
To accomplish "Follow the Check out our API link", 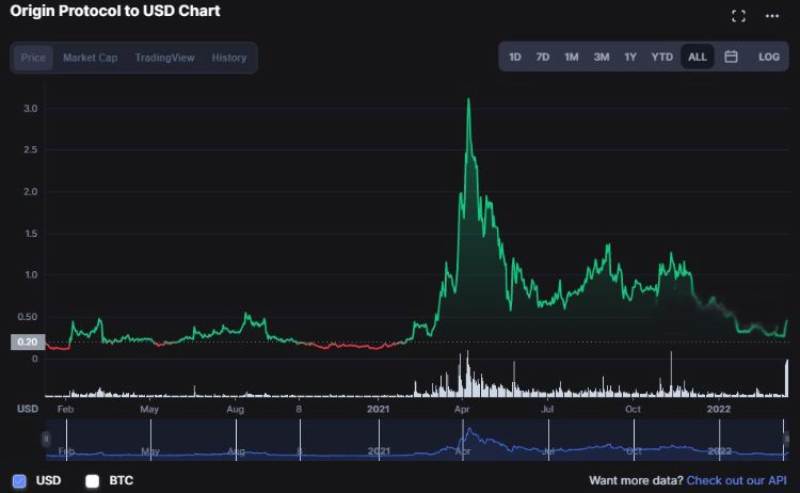I will point(736,480).
